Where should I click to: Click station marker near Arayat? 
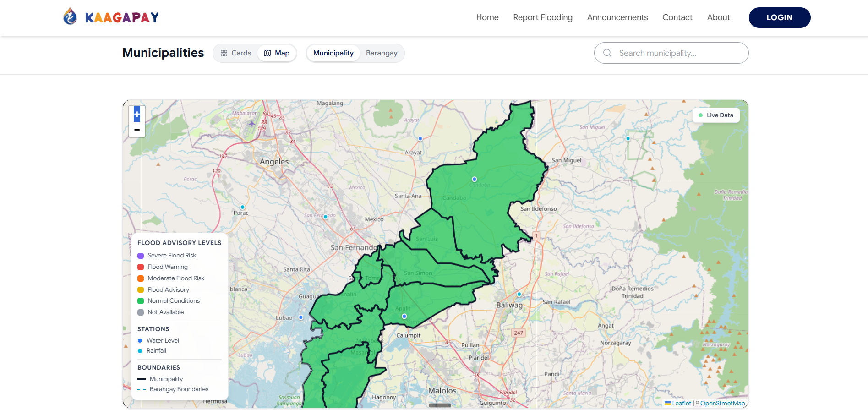(x=420, y=138)
